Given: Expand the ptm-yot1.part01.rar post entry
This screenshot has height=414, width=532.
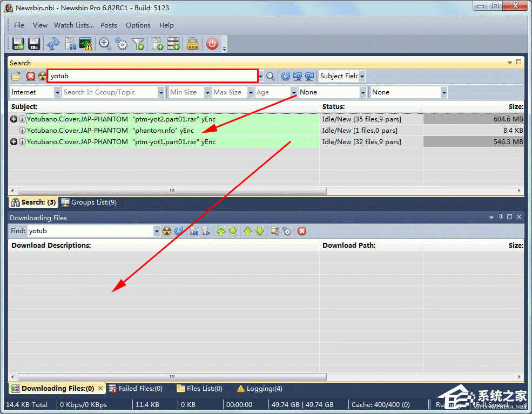Looking at the screenshot, I should pos(14,141).
